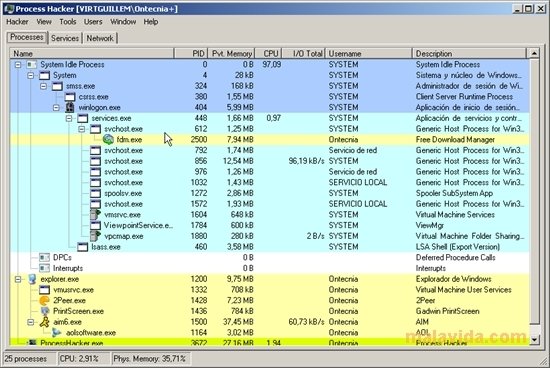The width and height of the screenshot is (550, 368).
Task: Click the vmsrvc.exe process icon
Action: click(95, 215)
